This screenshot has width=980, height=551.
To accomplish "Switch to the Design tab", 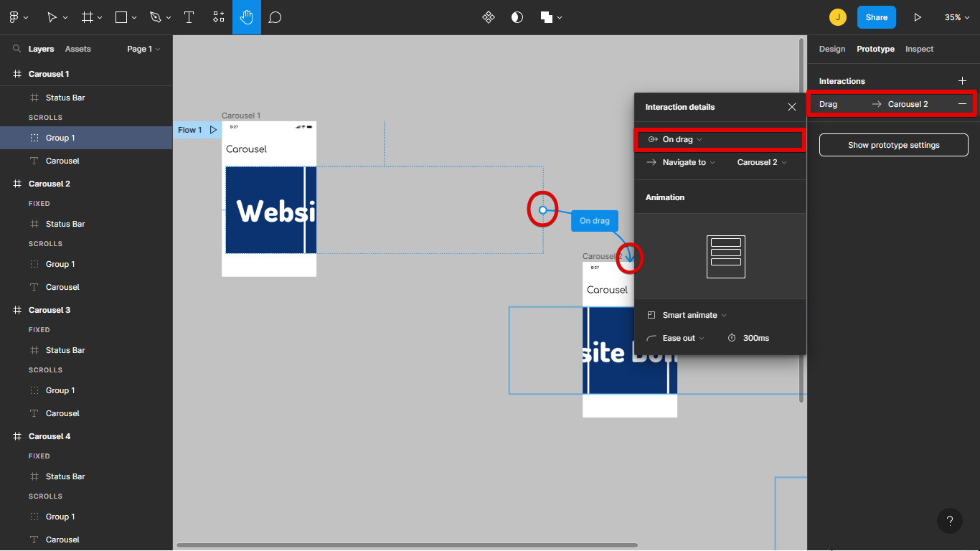I will click(831, 49).
